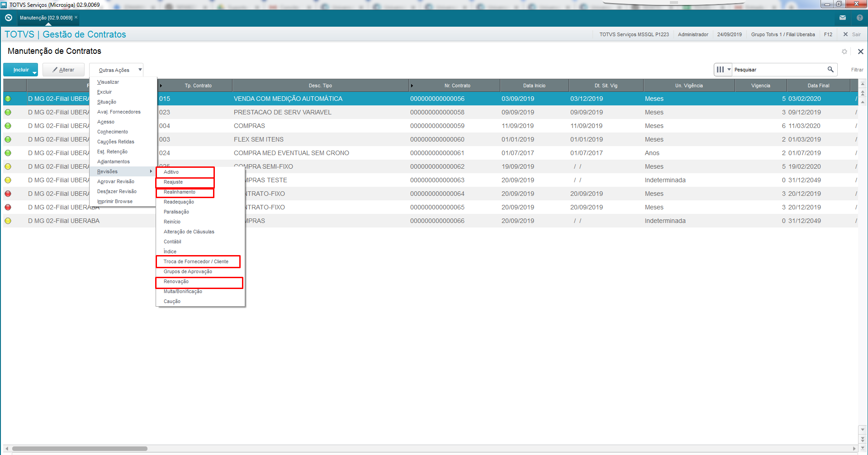Choose Situação in the actions menu
This screenshot has width=868, height=455.
[x=123, y=102]
